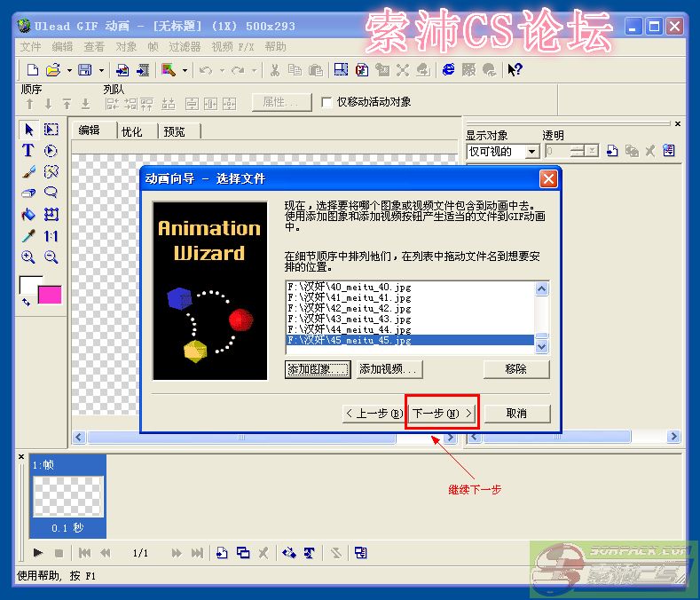Select the Fill bucket tool
Screen dimensions: 700x600
[x=28, y=215]
